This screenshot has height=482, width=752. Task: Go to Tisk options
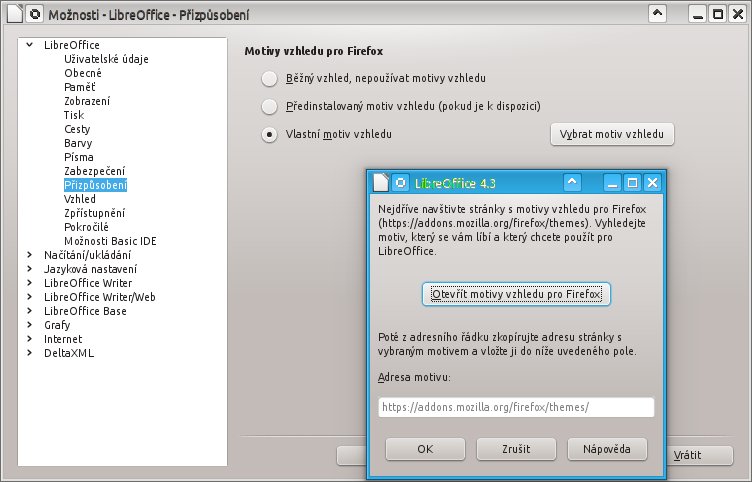pos(74,115)
